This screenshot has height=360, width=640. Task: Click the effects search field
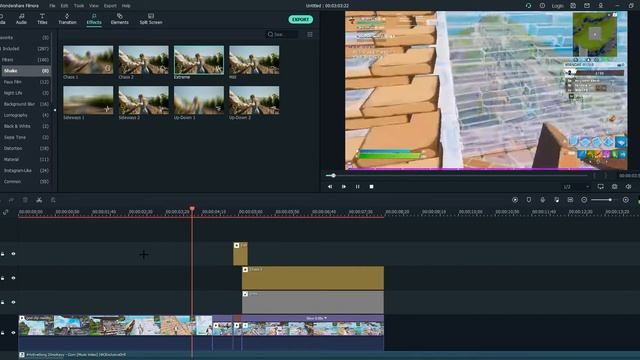282,34
